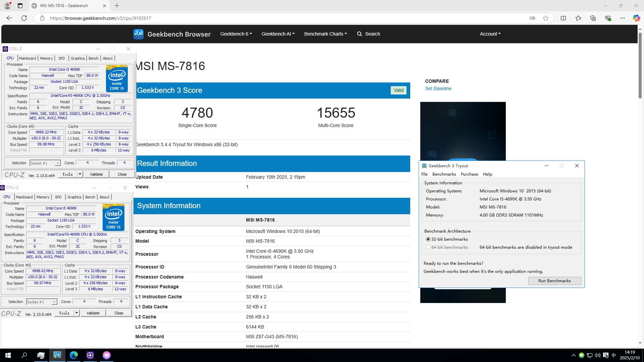Click the profile avatar icon

pos(7,6)
